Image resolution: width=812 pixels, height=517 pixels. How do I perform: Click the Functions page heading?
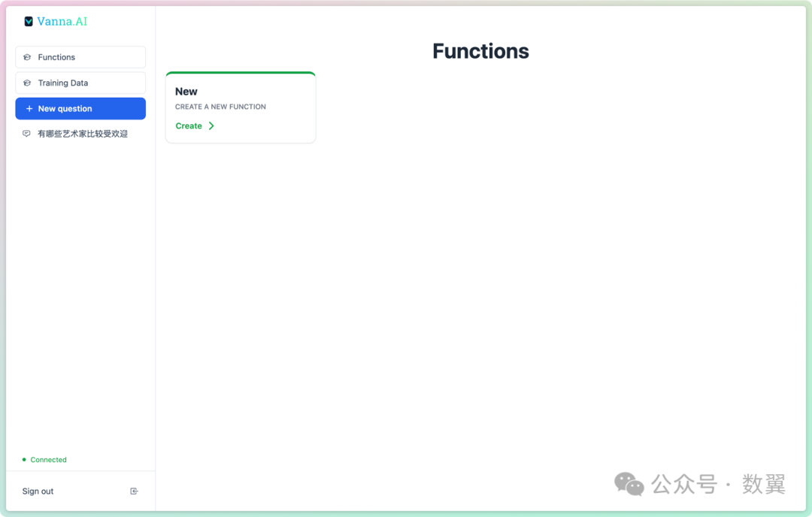(x=480, y=51)
